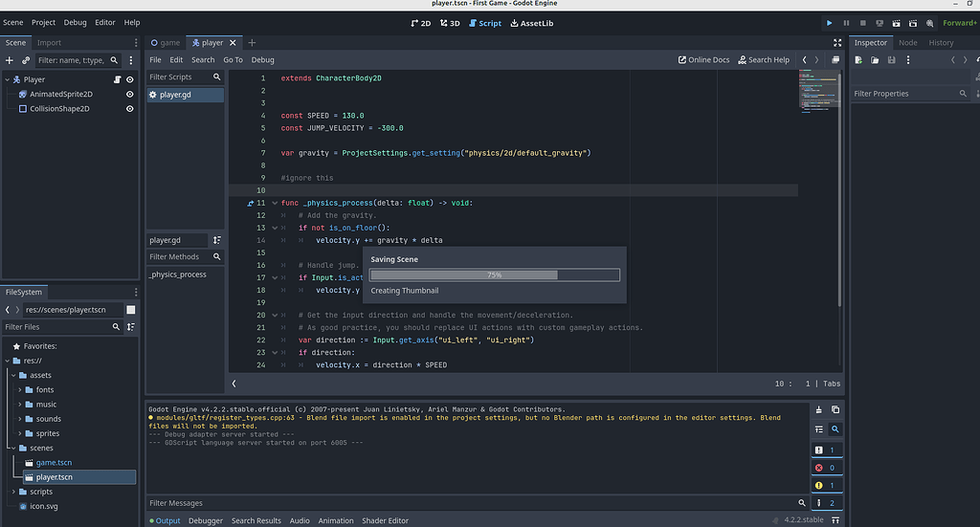Switch to the game scene tab
Viewport: 980px width, 527px height.
[165, 43]
